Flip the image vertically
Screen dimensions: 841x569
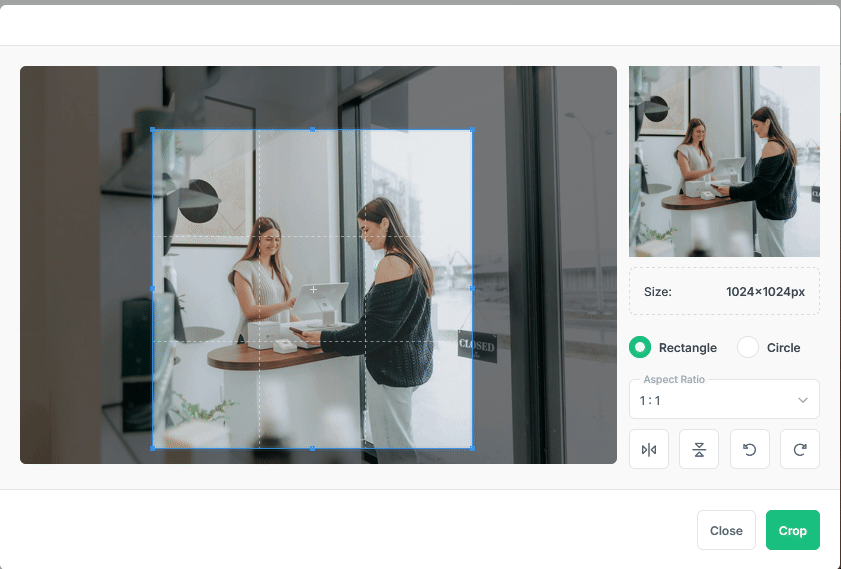coord(698,449)
